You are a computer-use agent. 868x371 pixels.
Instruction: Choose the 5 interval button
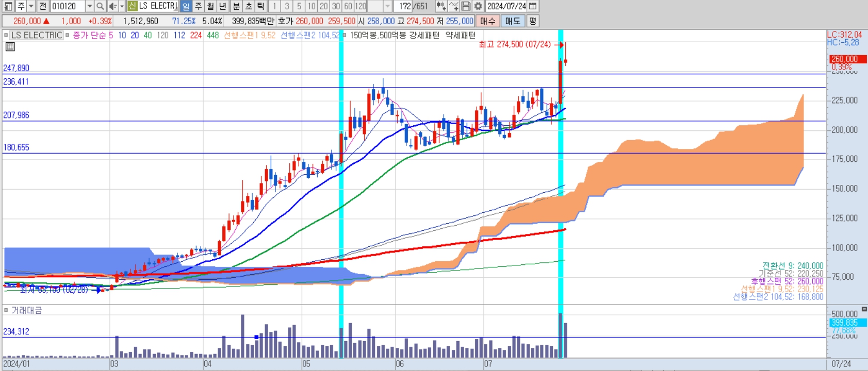299,6
